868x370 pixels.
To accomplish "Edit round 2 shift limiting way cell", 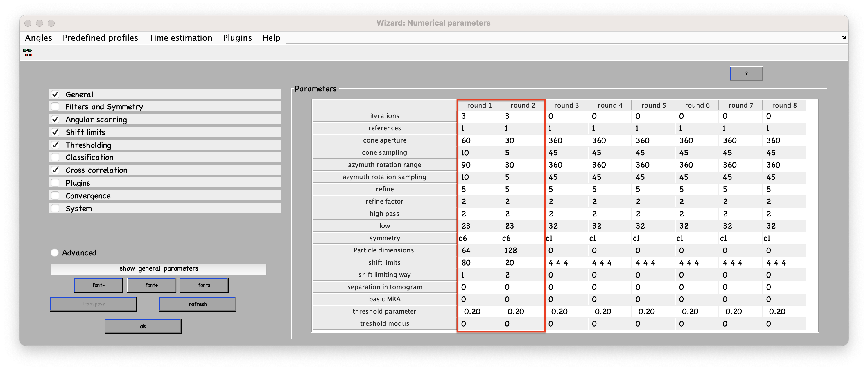I will (523, 275).
